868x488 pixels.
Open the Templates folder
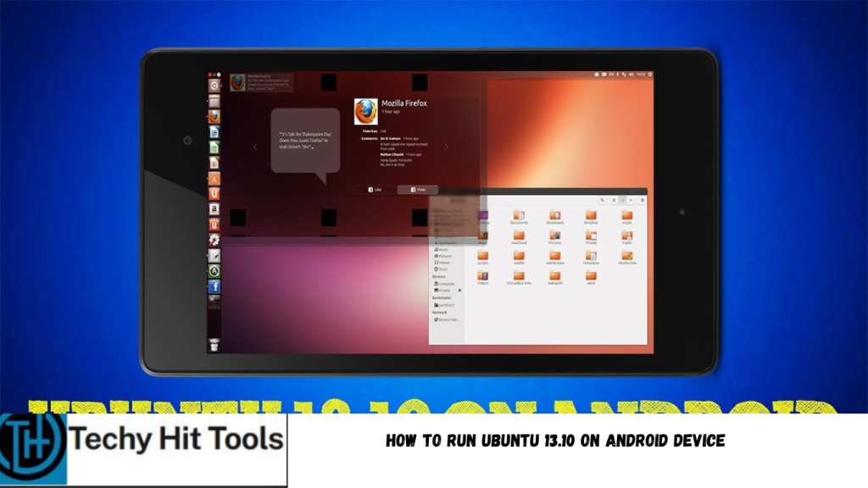click(591, 257)
